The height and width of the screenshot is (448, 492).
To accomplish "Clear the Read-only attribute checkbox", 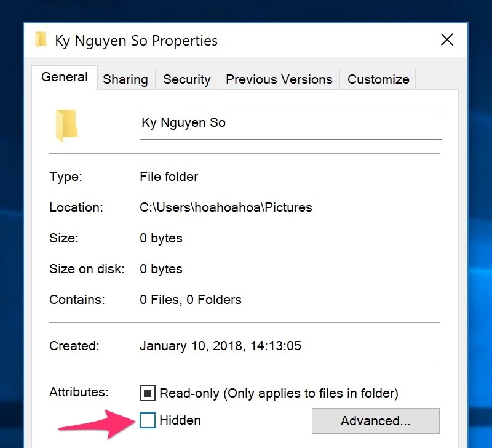I will coord(147,393).
